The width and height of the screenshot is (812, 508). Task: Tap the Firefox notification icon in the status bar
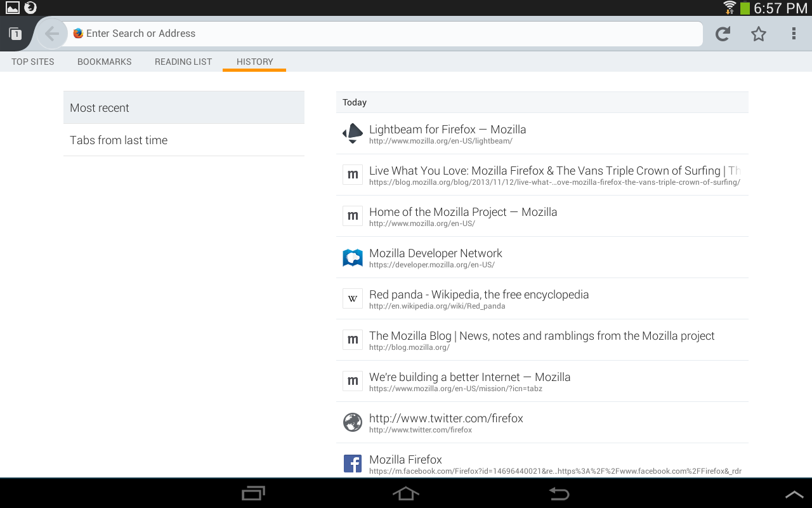tap(30, 8)
